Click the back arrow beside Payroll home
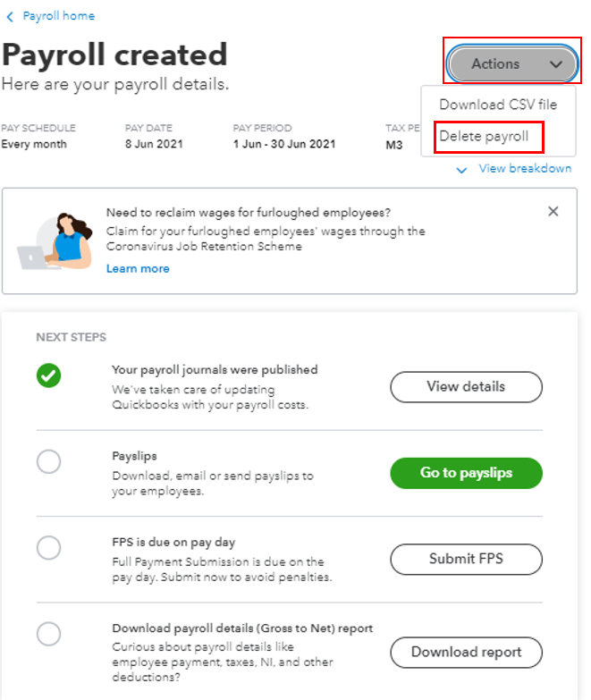 pos(10,16)
